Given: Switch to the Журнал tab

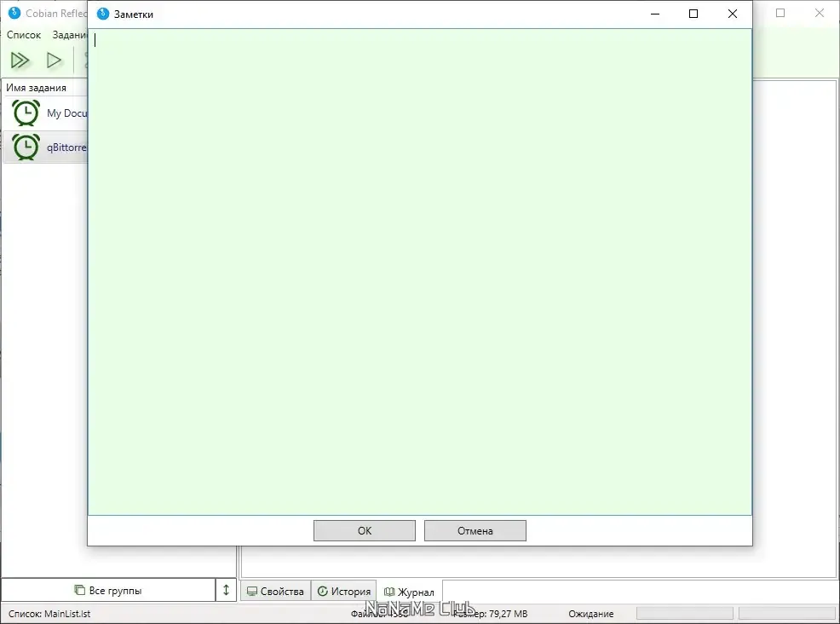Looking at the screenshot, I should click(x=410, y=592).
